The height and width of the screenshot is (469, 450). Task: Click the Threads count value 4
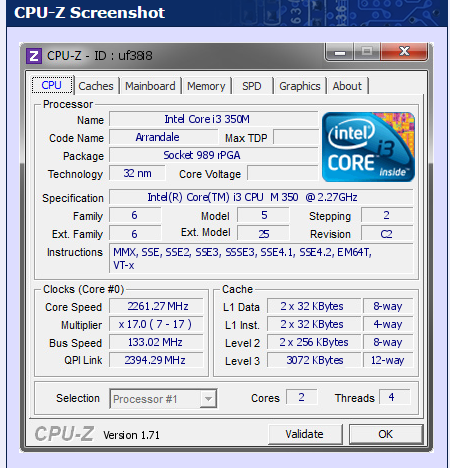(394, 397)
